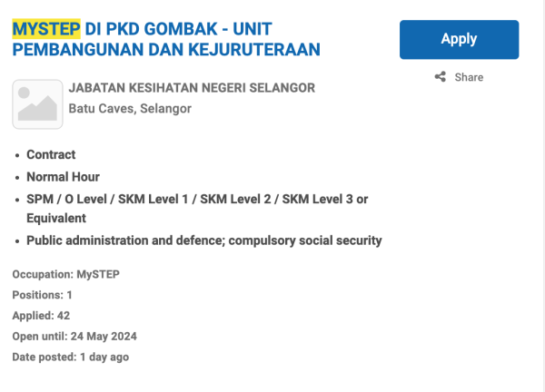Select Jabatan Kesihatan Negeri Selangor company name
Viewport: 545px width, 392px height.
(192, 88)
